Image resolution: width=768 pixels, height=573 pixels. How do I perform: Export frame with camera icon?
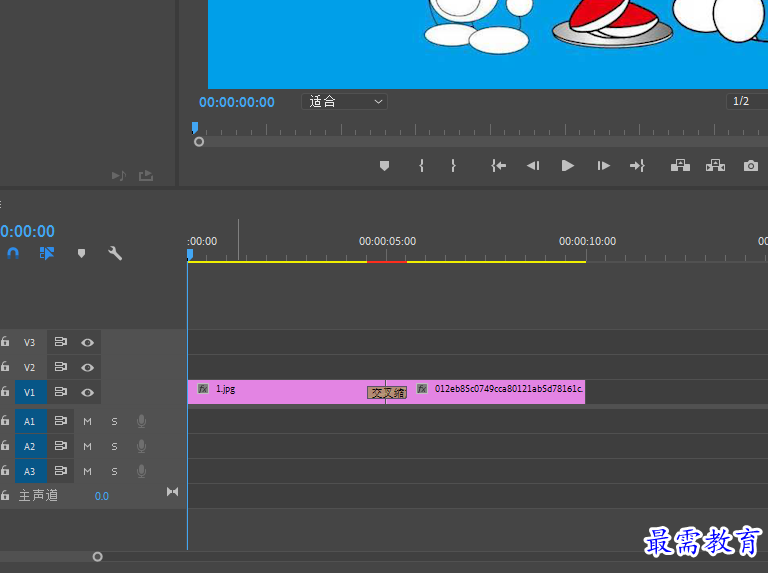tap(751, 166)
